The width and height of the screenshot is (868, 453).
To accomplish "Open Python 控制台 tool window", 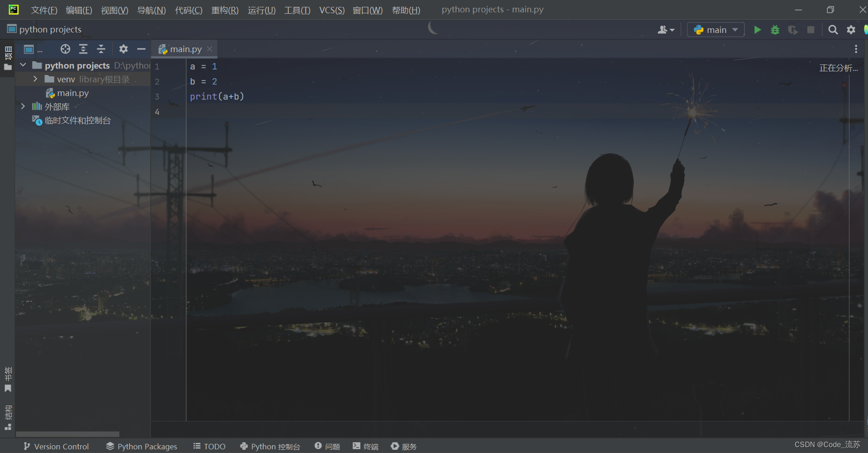I will [x=270, y=447].
